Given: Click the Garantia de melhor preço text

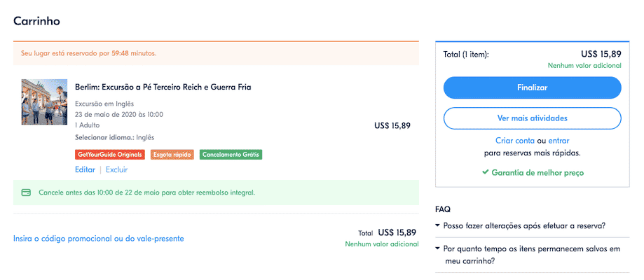Looking at the screenshot, I should pos(537,173).
